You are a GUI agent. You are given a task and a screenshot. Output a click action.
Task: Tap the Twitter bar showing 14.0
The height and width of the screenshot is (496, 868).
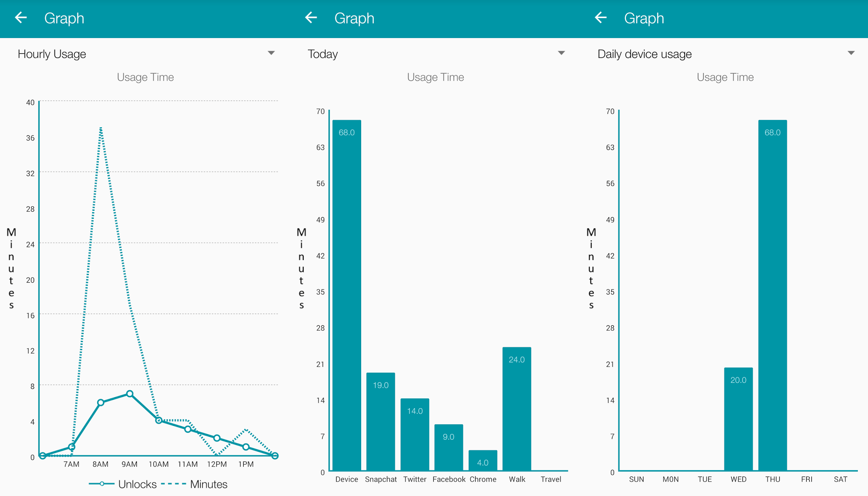coord(415,434)
